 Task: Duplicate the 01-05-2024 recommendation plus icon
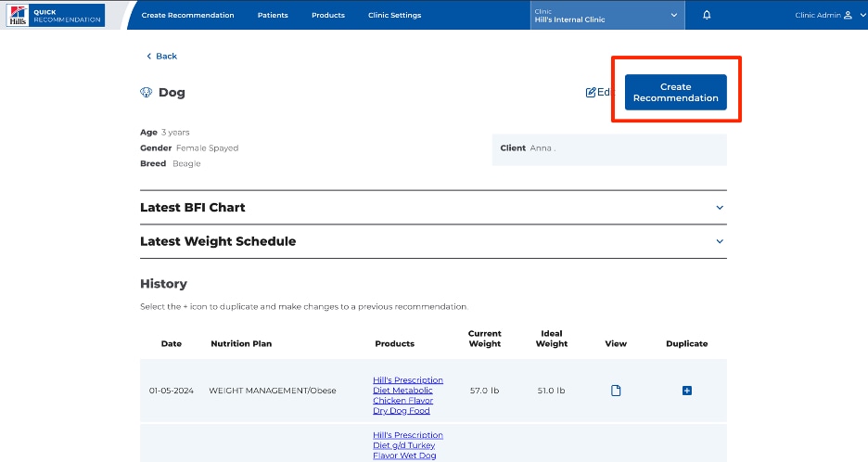click(x=686, y=391)
